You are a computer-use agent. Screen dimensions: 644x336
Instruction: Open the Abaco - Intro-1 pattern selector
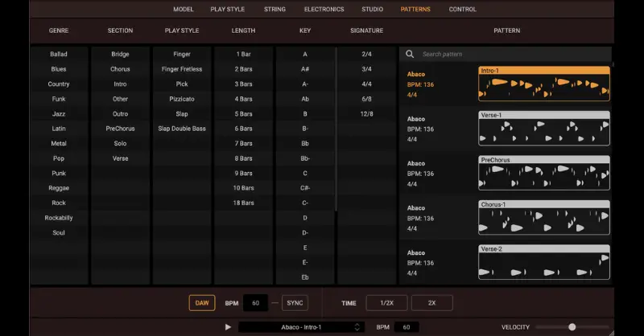301,327
